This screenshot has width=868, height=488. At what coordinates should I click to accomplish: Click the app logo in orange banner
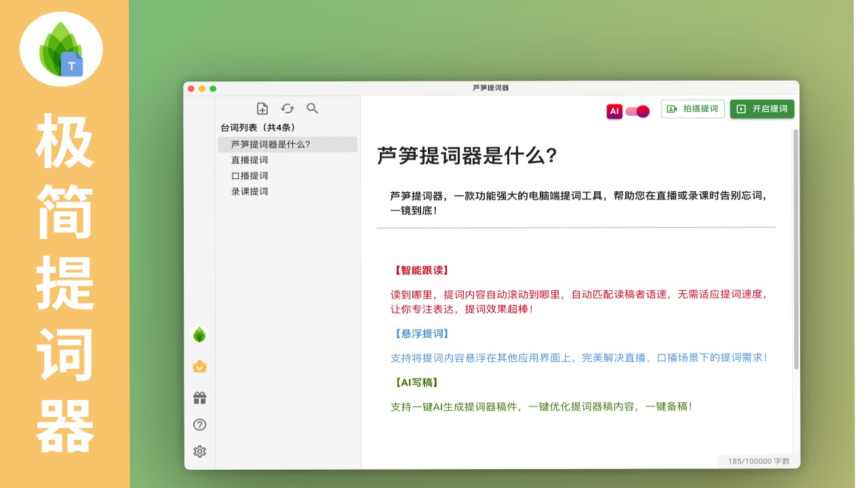coord(62,49)
